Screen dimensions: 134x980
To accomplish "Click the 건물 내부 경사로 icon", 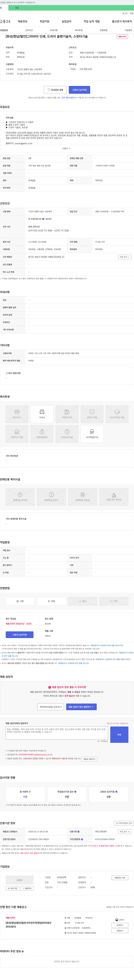I will 114,497.
